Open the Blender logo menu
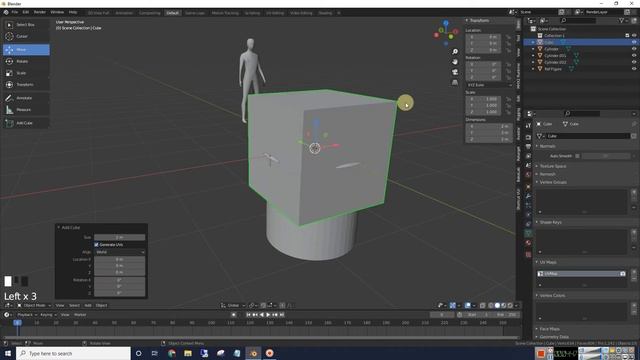The height and width of the screenshot is (360, 640). pos(6,13)
